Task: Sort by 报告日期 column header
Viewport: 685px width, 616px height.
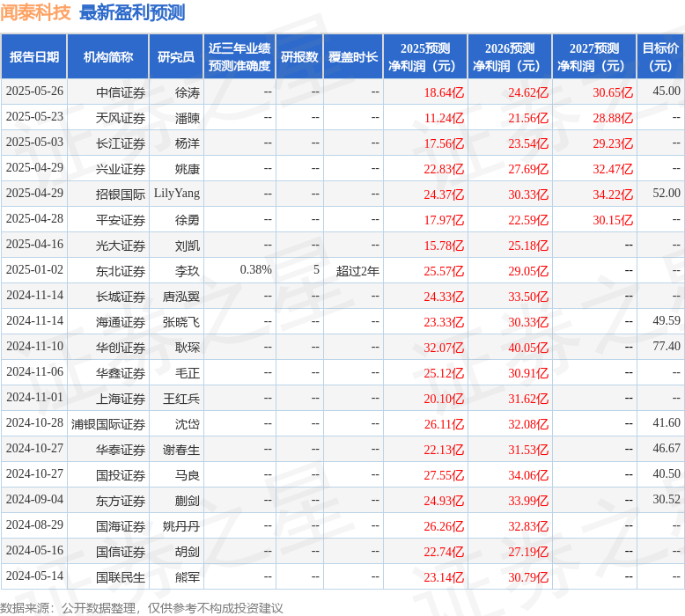Action: point(34,57)
